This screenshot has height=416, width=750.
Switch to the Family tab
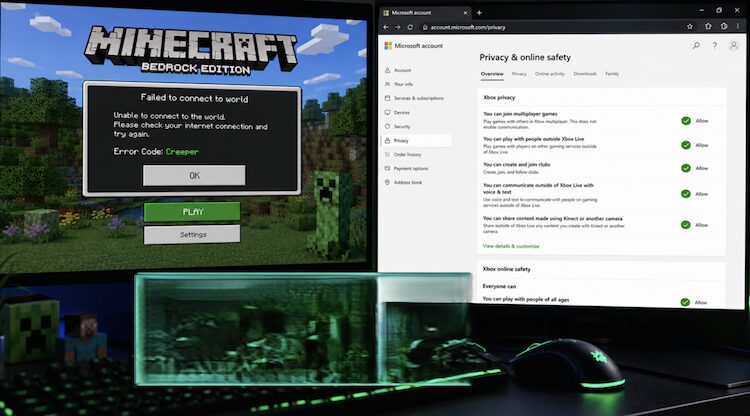[x=612, y=74]
